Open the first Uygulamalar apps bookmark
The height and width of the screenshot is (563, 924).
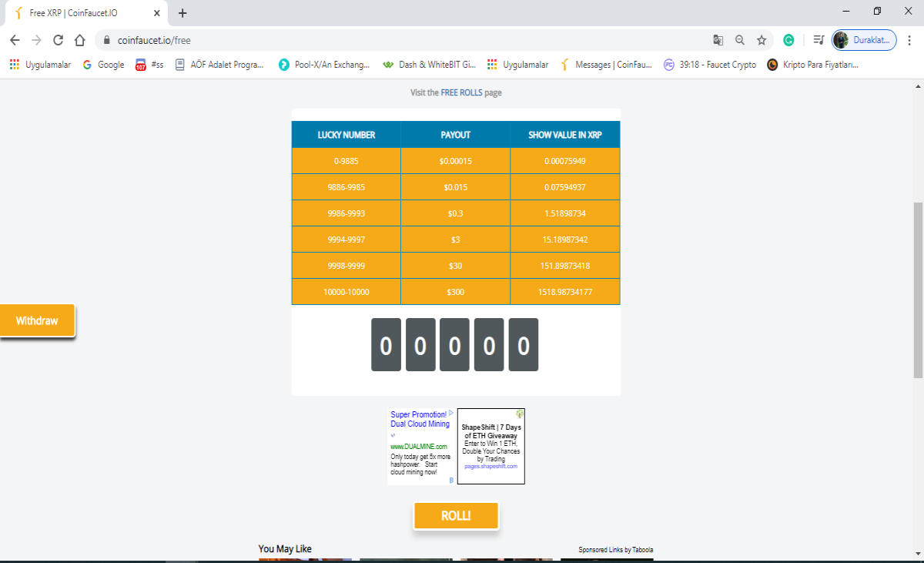click(x=40, y=65)
